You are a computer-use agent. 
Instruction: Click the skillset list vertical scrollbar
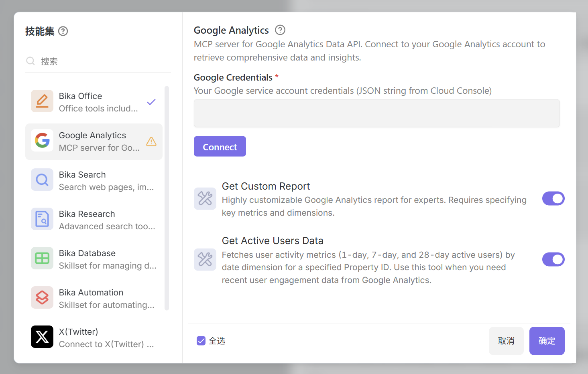click(x=167, y=198)
